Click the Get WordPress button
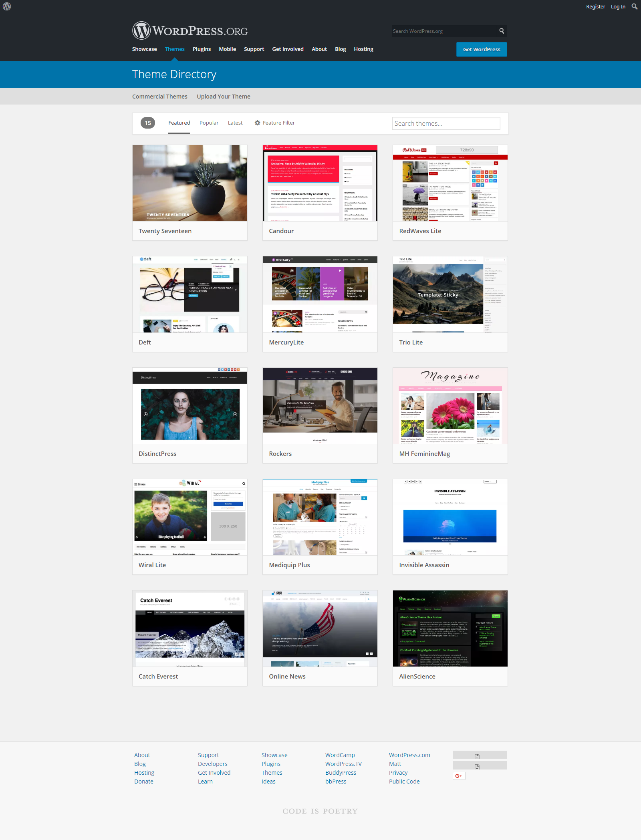Image resolution: width=641 pixels, height=840 pixels. coord(482,50)
